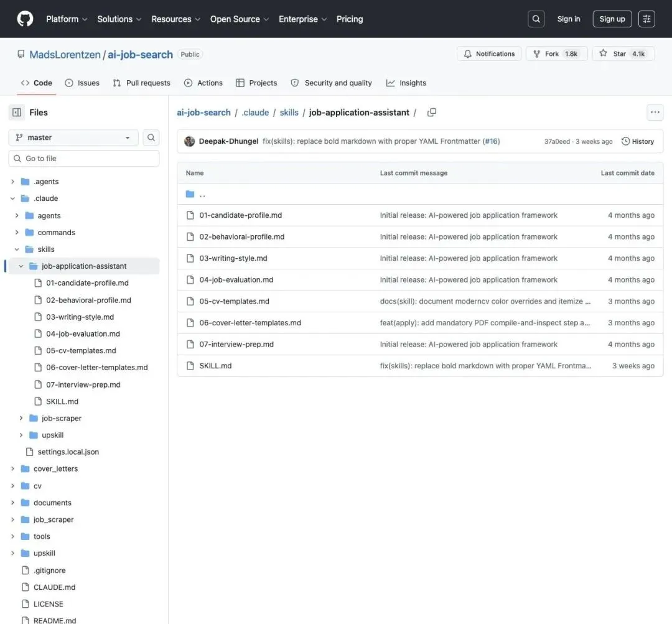Open the appearance settings icon beside Sign up
672x624 pixels.
(646, 19)
